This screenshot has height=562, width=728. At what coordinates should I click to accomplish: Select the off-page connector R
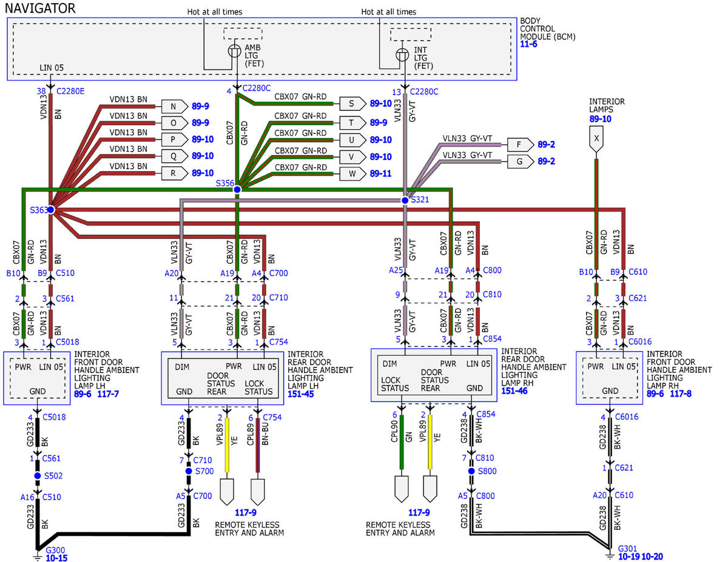(x=174, y=173)
